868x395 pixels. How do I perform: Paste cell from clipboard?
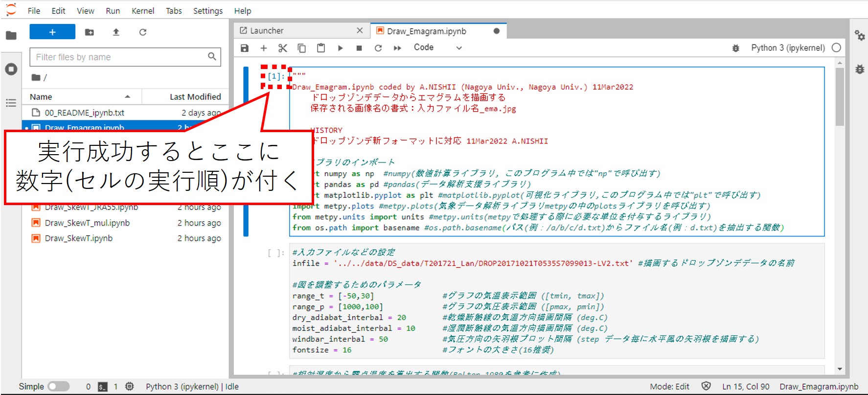click(x=320, y=48)
